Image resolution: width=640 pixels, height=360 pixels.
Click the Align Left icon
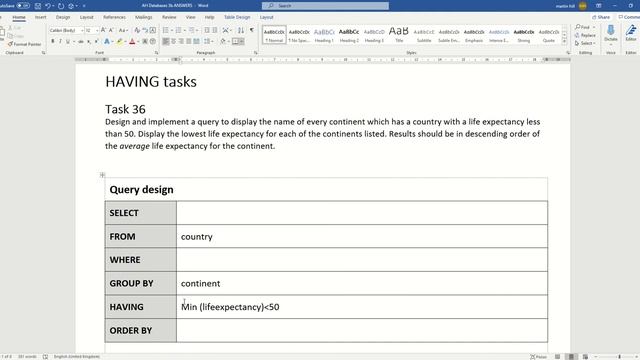[165, 41]
